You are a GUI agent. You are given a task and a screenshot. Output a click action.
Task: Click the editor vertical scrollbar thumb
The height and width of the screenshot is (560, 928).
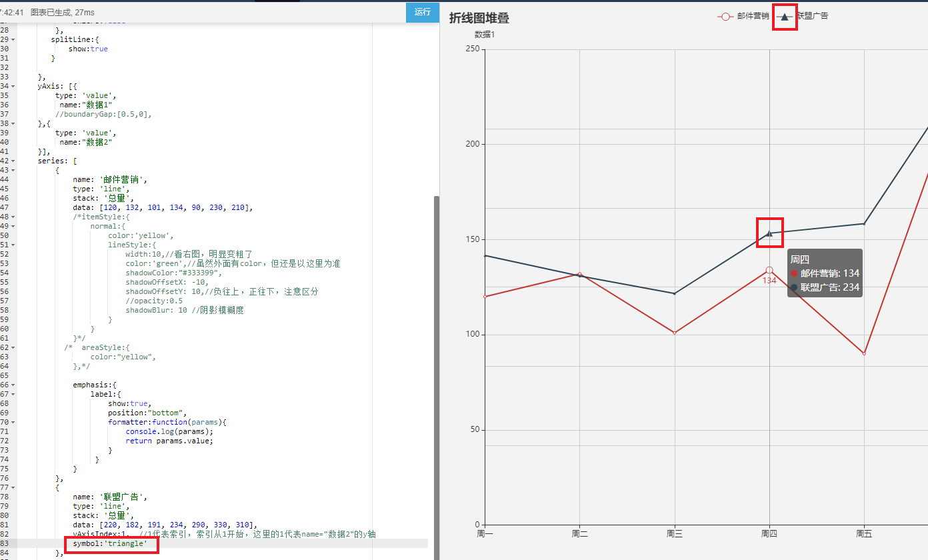[437, 377]
